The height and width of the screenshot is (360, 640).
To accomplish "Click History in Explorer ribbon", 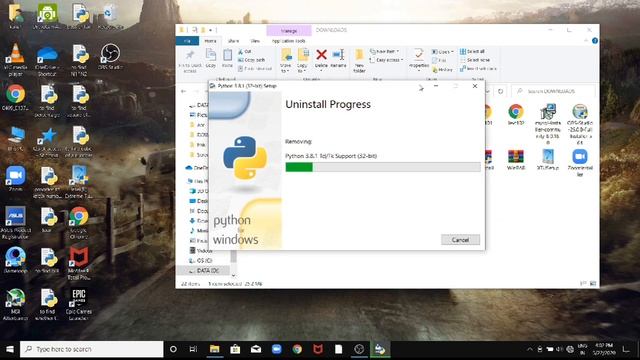I will pyautogui.click(x=442, y=70).
